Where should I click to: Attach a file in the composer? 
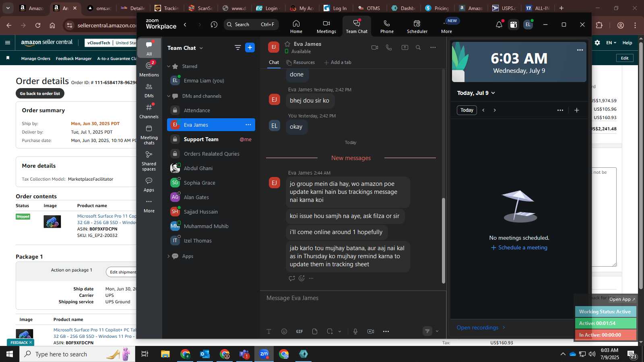[315, 331]
